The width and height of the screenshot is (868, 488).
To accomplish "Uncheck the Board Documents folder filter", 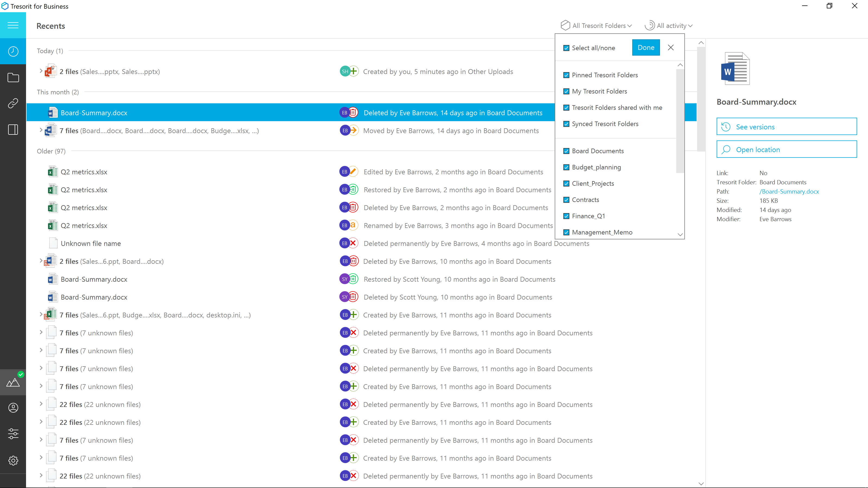I will pyautogui.click(x=566, y=151).
